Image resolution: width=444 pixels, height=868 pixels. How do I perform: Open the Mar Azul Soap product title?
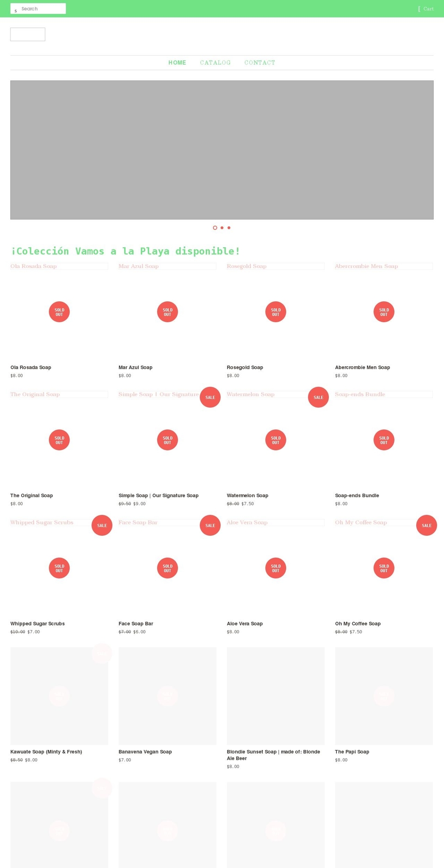pyautogui.click(x=136, y=368)
